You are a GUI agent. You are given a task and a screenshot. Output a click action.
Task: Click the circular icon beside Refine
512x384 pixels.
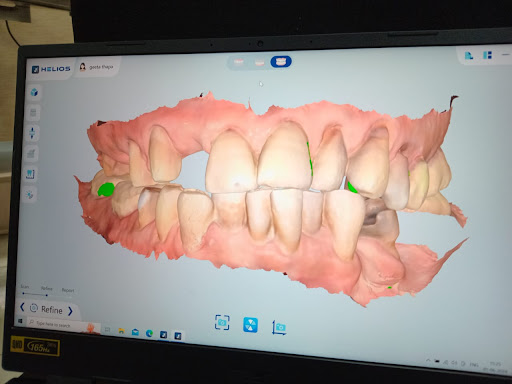click(34, 308)
